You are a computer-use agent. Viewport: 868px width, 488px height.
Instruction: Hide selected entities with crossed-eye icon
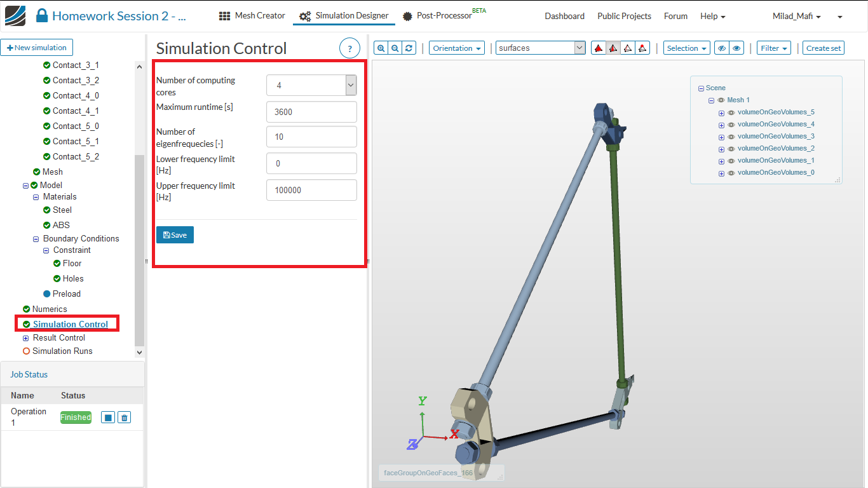pos(721,48)
